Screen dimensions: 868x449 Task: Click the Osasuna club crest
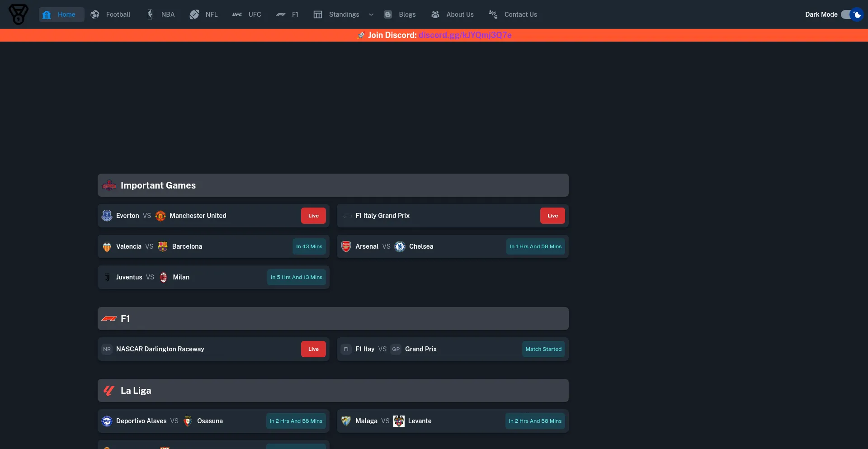pyautogui.click(x=188, y=421)
